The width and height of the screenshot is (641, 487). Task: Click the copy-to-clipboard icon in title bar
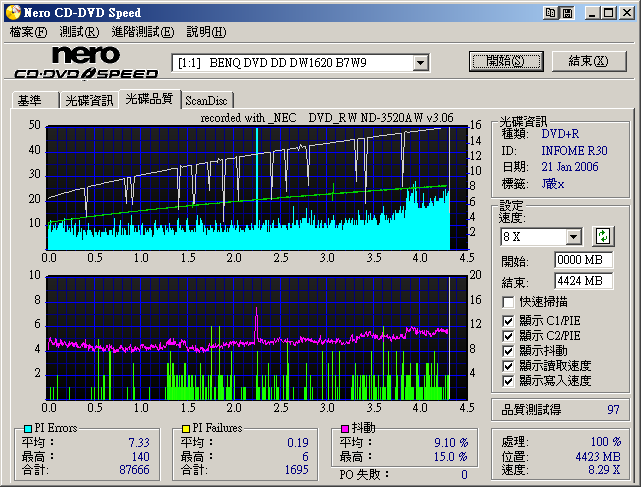coord(550,13)
